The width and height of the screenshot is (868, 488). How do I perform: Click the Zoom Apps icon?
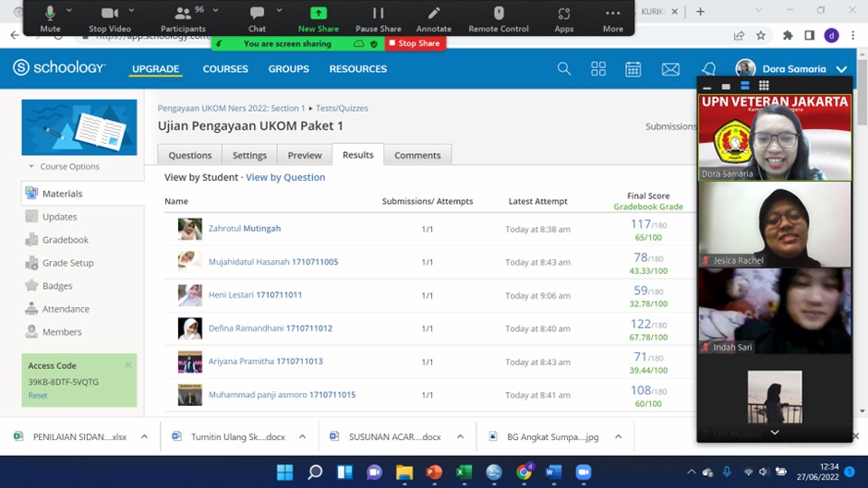[x=564, y=18]
